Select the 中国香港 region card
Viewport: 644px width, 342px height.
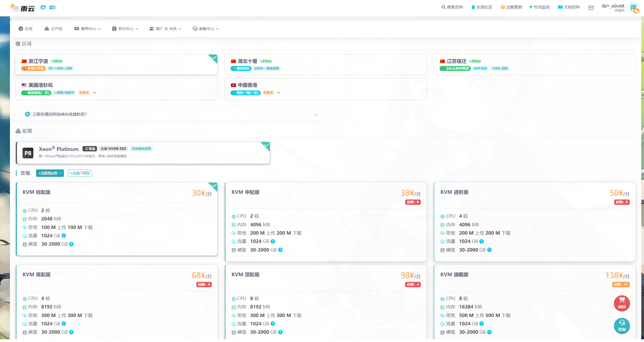pos(325,89)
